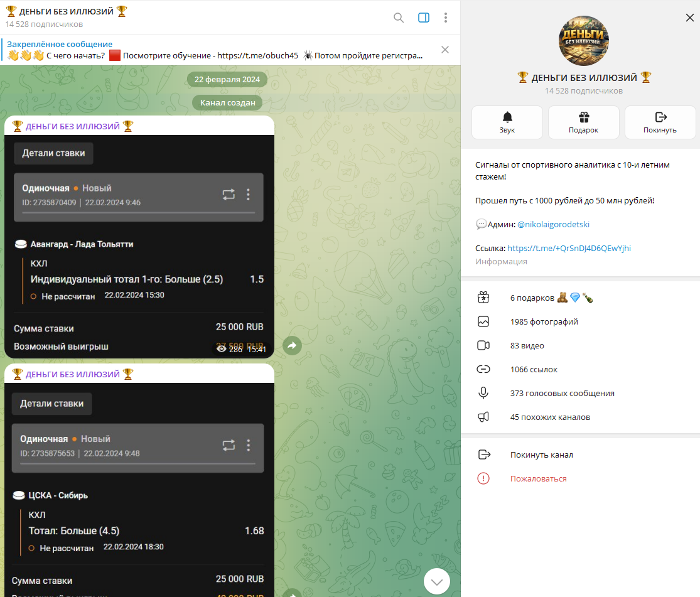Click the Канал создан service message
The height and width of the screenshot is (597, 700).
pos(227,103)
